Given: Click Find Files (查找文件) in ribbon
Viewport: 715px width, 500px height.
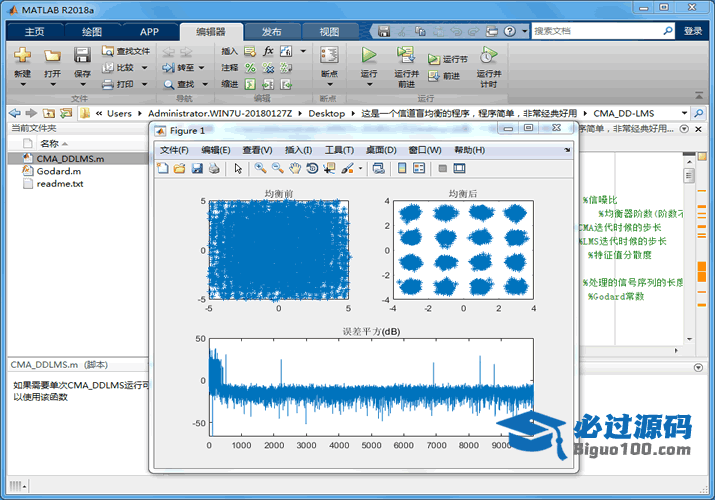Looking at the screenshot, I should pos(126,51).
